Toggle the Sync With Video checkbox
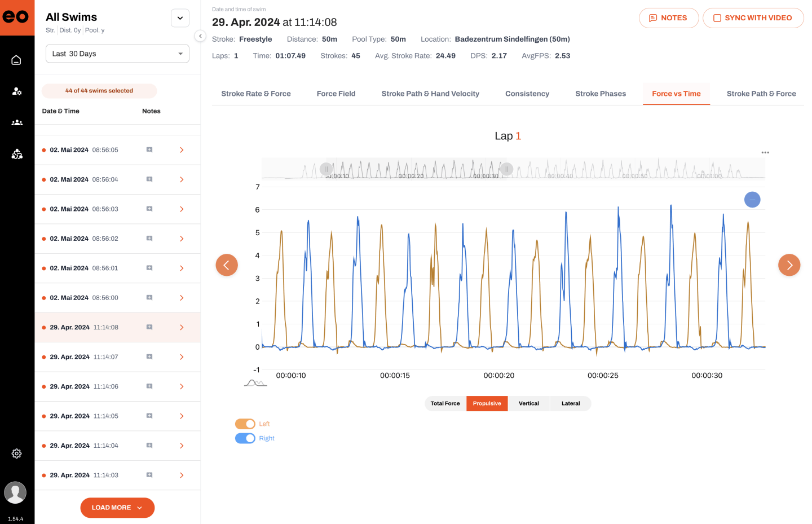This screenshot has height=524, width=812. click(717, 18)
